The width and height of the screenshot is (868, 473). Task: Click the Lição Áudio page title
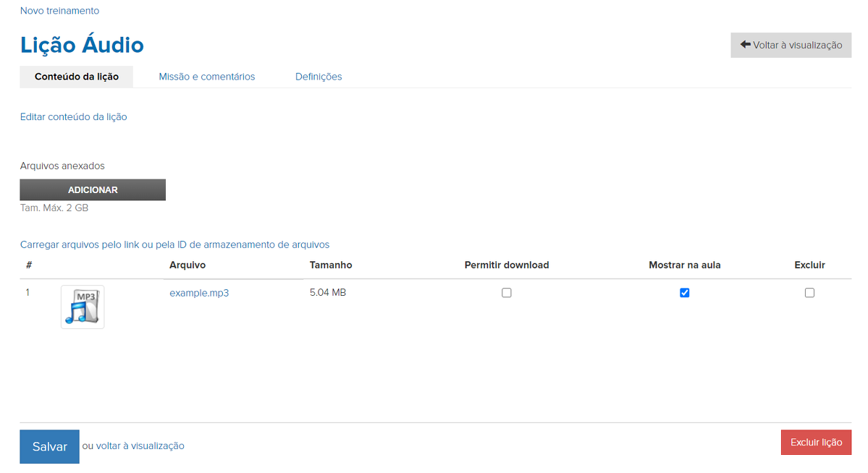click(x=82, y=45)
